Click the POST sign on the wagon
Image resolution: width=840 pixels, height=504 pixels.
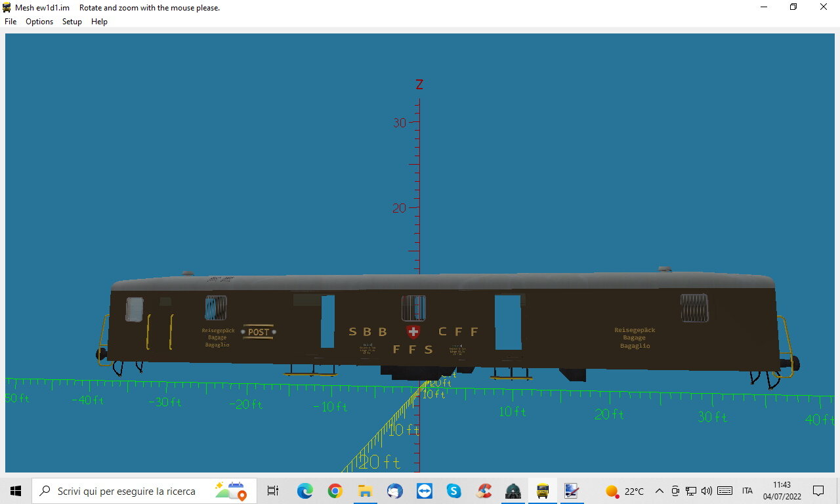[259, 332]
